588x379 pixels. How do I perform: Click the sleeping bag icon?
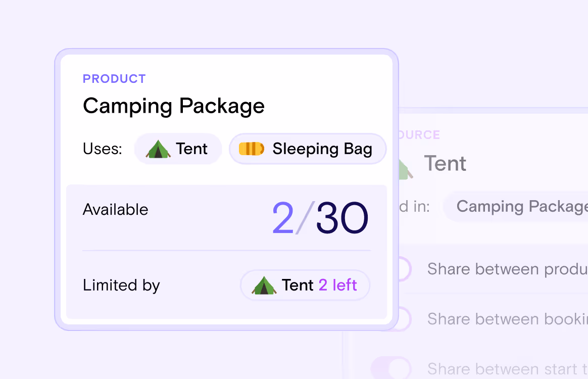(x=253, y=149)
